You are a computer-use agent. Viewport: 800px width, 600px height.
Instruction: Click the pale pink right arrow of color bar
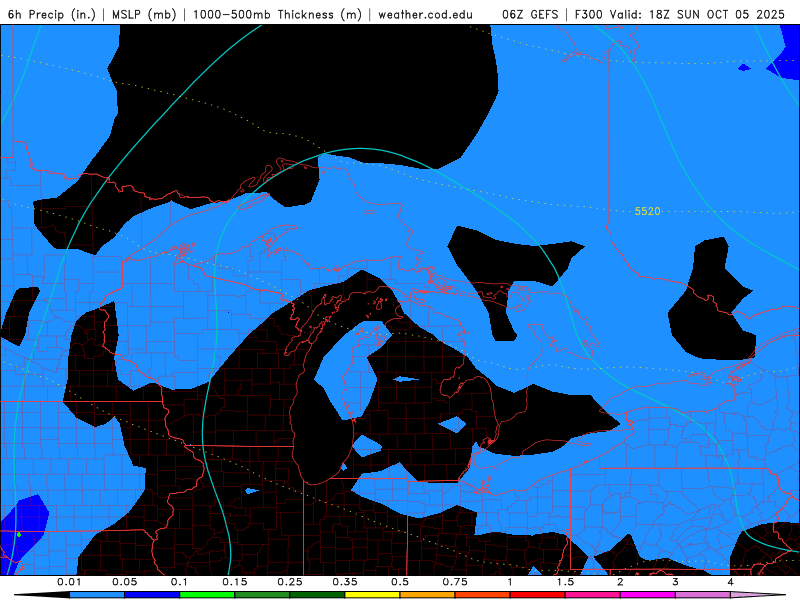[x=758, y=595]
